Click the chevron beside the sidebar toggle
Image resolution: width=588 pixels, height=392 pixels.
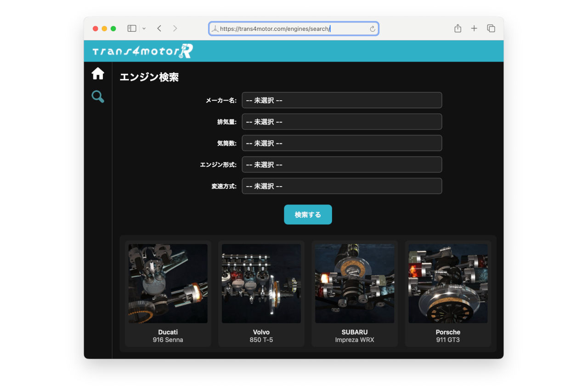143,28
